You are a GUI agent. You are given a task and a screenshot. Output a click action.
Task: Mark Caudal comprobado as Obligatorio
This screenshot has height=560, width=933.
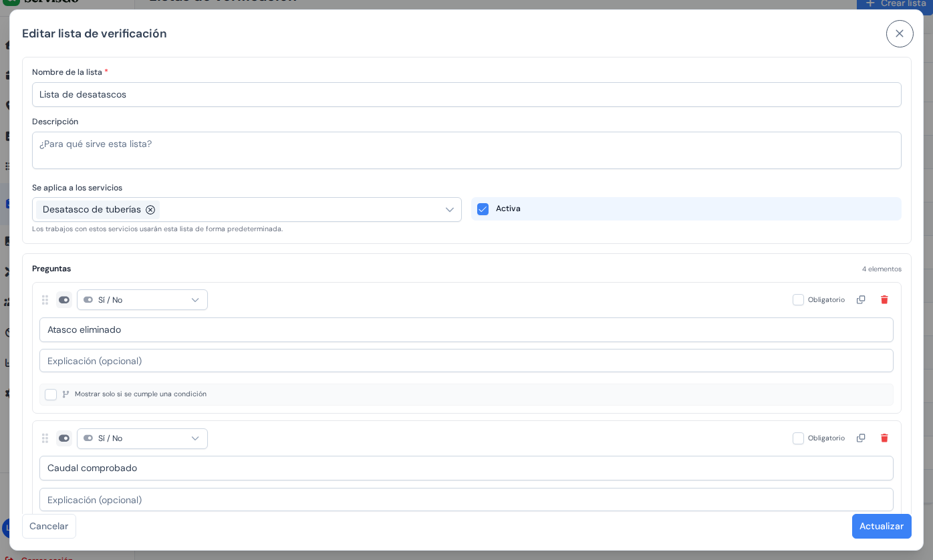point(798,438)
